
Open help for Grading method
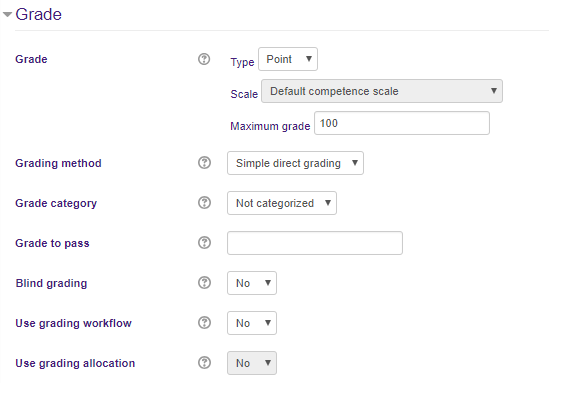coord(204,163)
